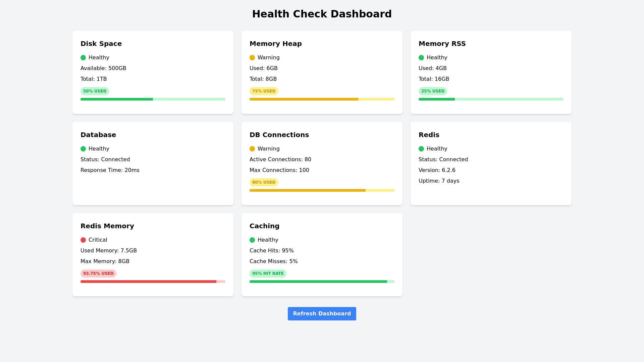Click the Caching healthy status dot

[252, 240]
